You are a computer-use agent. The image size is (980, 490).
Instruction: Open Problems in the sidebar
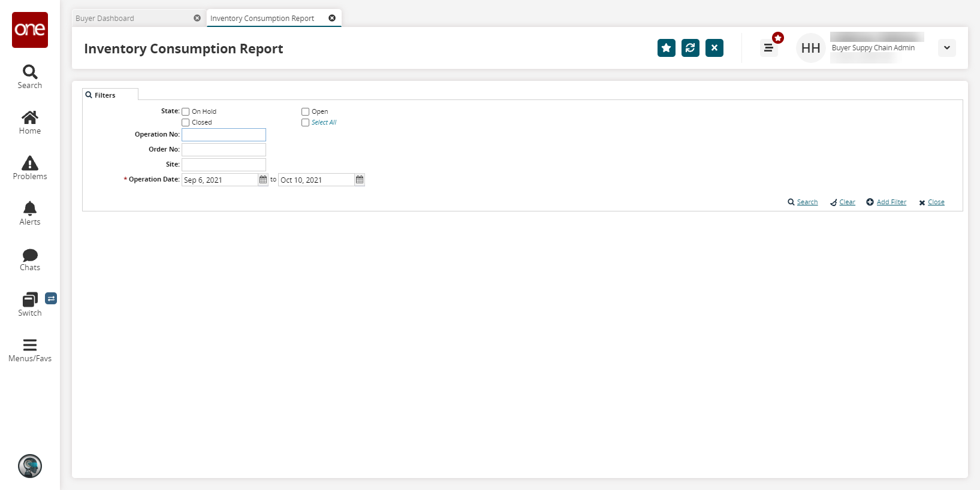[x=30, y=168]
